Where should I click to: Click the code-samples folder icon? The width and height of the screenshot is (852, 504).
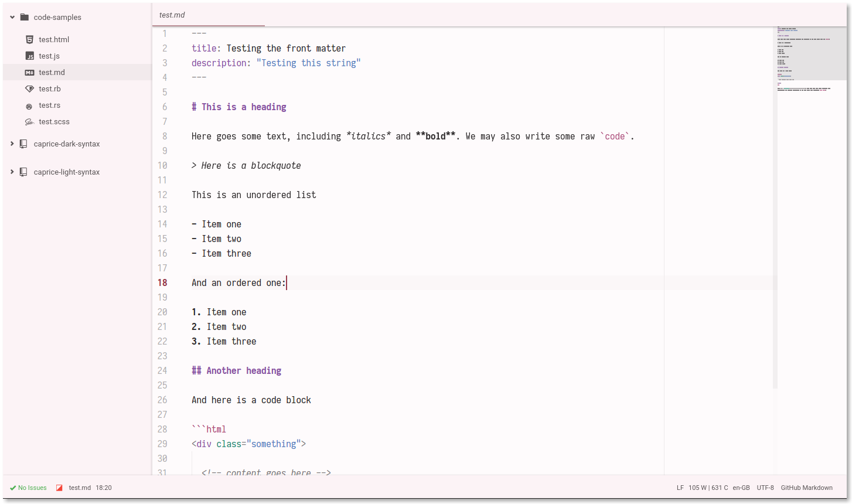click(25, 17)
